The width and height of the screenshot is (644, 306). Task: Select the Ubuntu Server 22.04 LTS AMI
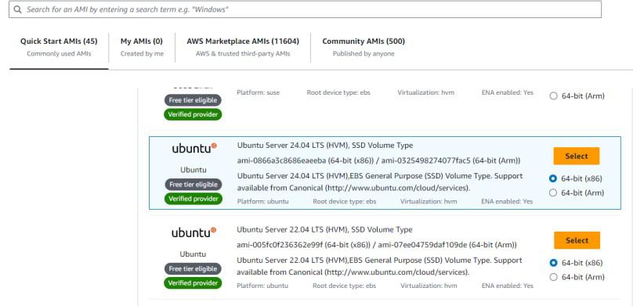point(577,240)
